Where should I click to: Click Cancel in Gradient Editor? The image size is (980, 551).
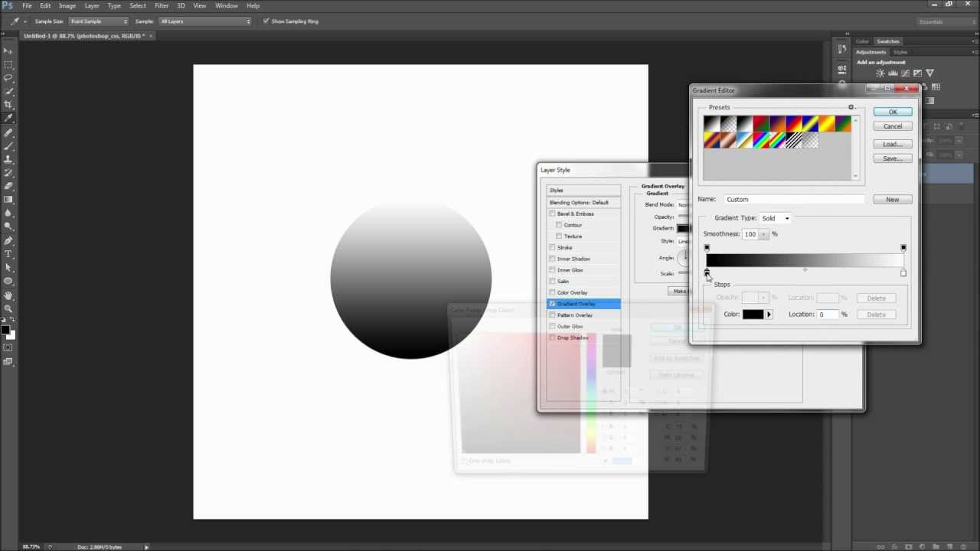click(893, 126)
